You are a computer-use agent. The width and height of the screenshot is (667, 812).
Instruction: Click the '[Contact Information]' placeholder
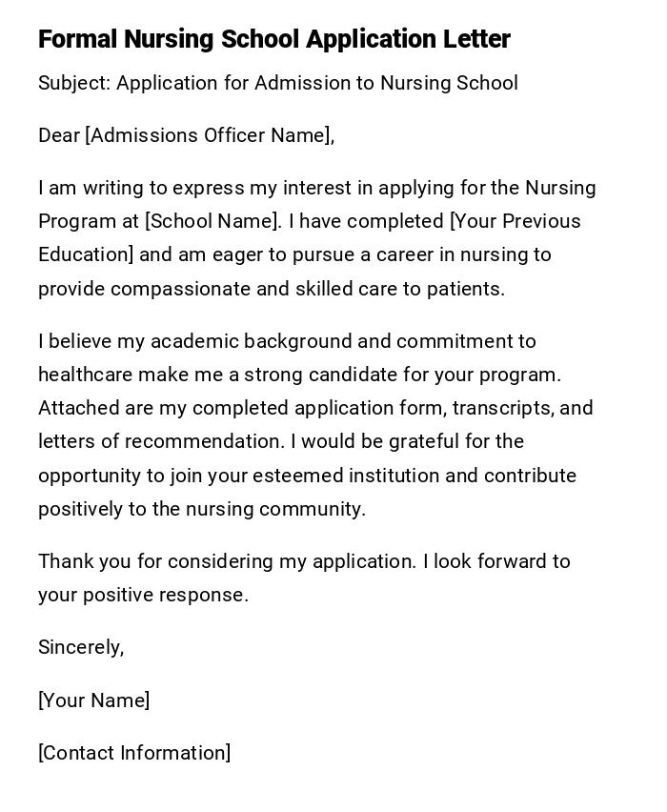[x=134, y=753]
